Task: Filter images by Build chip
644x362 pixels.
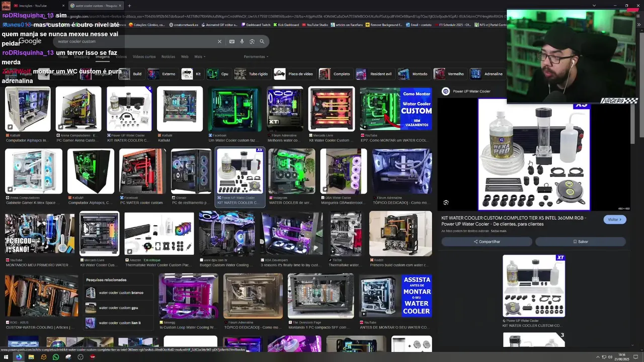Action: 131,74
